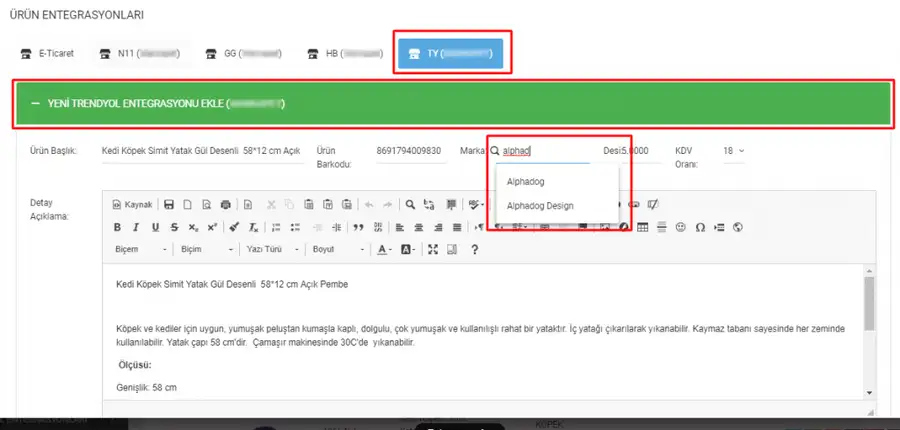Click the Save icon in editor toolbar
Image resolution: width=900 pixels, height=430 pixels.
(169, 204)
